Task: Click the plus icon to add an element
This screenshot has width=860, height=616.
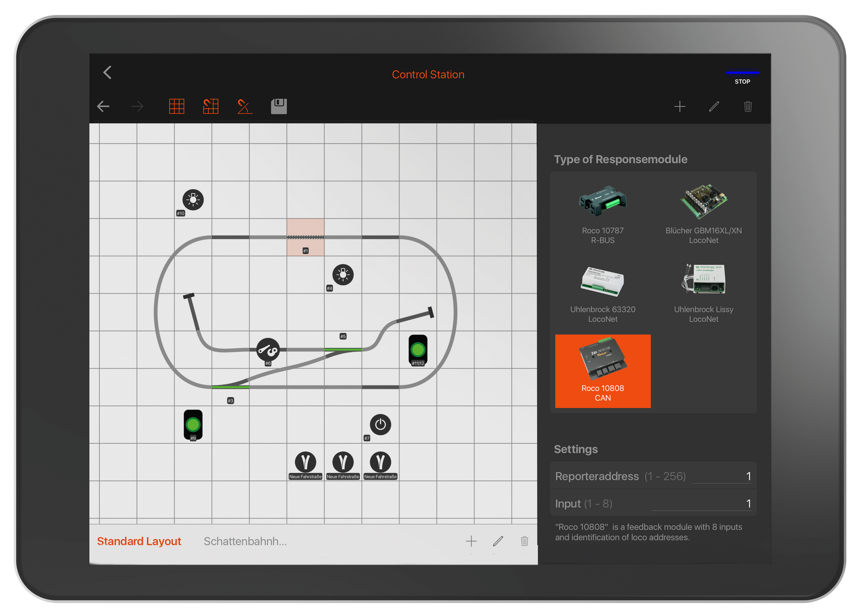Action: (x=679, y=106)
